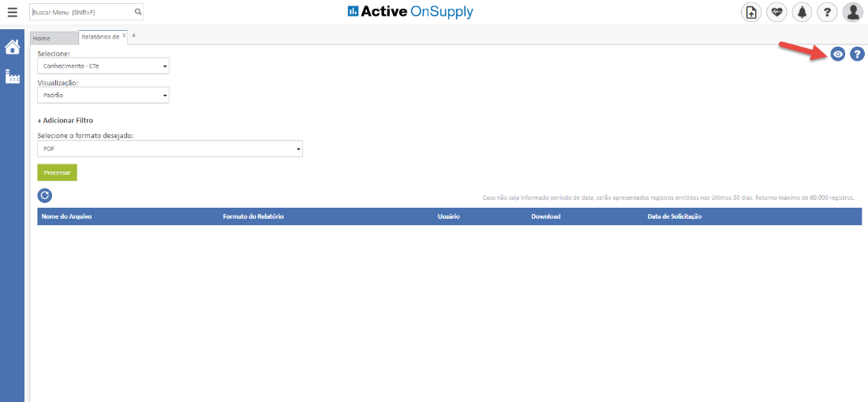The height and width of the screenshot is (402, 868).
Task: Click the Download column header
Action: tap(546, 216)
